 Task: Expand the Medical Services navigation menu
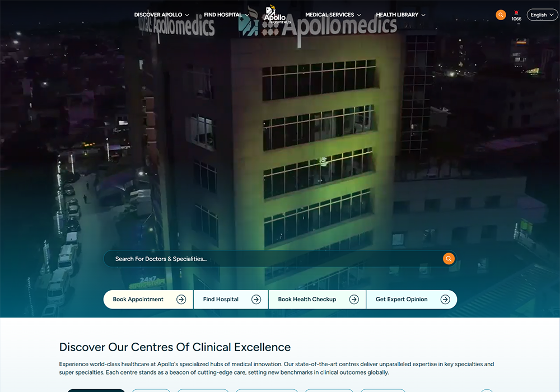(x=333, y=15)
